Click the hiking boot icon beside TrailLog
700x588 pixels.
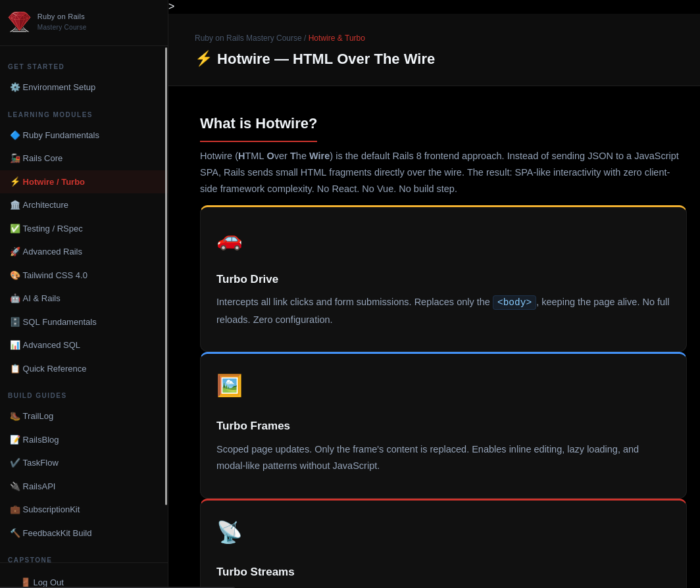pyautogui.click(x=15, y=416)
